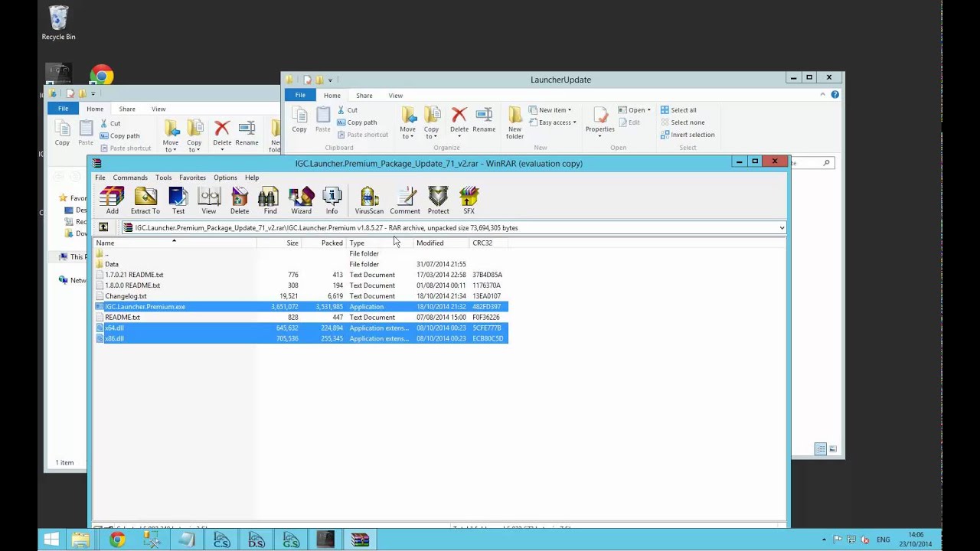Click Invert selection in LauncherUpdate
The height and width of the screenshot is (551, 980).
688,135
